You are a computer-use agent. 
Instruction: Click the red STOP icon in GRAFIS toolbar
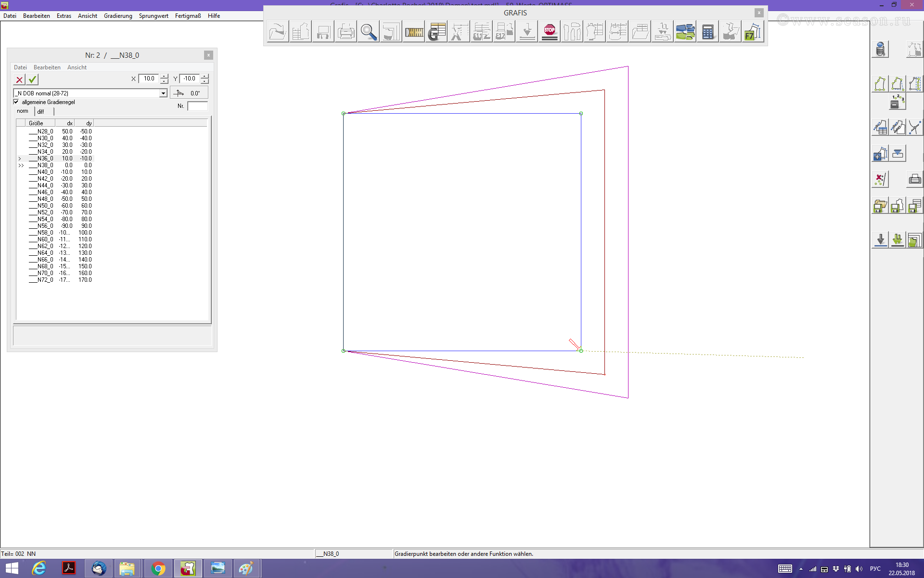coord(550,32)
